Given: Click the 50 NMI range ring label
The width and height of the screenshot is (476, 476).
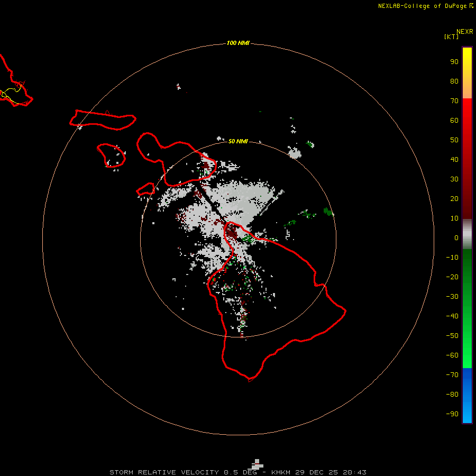Looking at the screenshot, I should [238, 141].
